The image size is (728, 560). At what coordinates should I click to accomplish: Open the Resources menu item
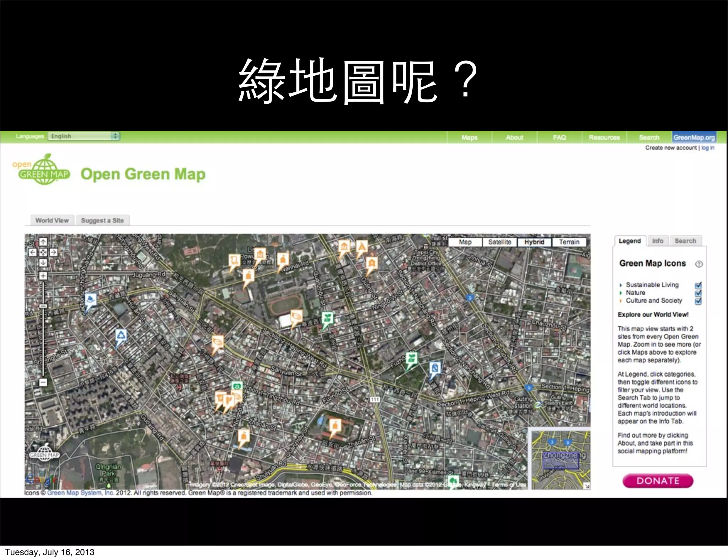point(604,138)
